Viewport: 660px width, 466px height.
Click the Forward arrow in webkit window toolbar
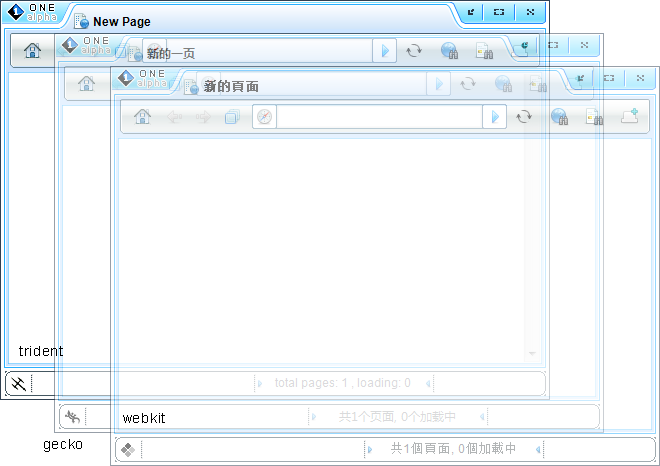[203, 117]
